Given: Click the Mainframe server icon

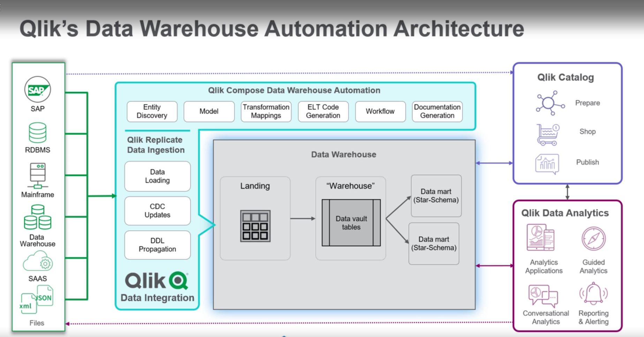Looking at the screenshot, I should (x=37, y=176).
